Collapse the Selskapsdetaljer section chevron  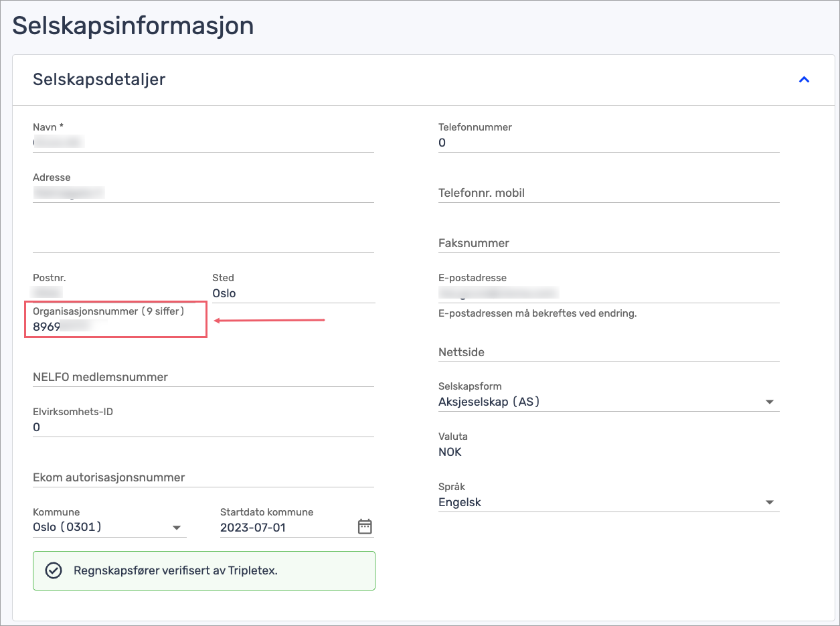coord(804,80)
